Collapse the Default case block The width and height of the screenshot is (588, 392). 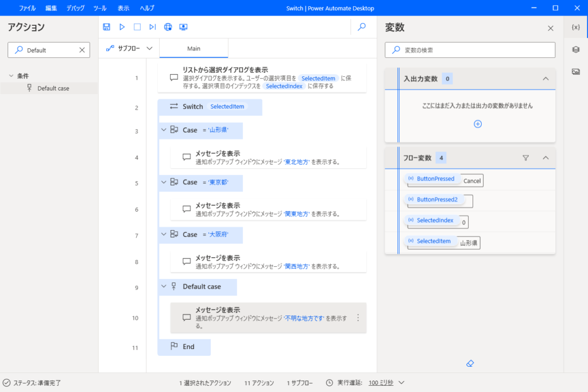coord(164,286)
